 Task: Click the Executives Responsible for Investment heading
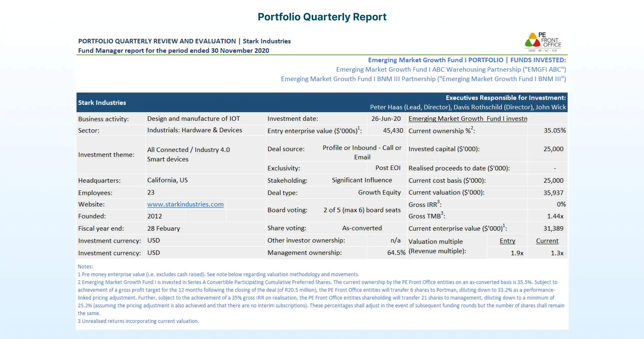pyautogui.click(x=506, y=98)
